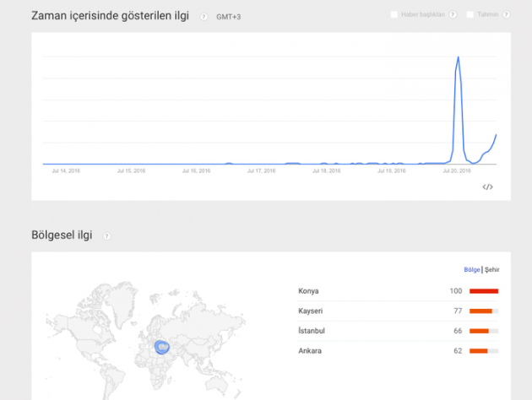532x400 pixels.
Task: Select İstanbul in the region list
Action: click(x=312, y=331)
